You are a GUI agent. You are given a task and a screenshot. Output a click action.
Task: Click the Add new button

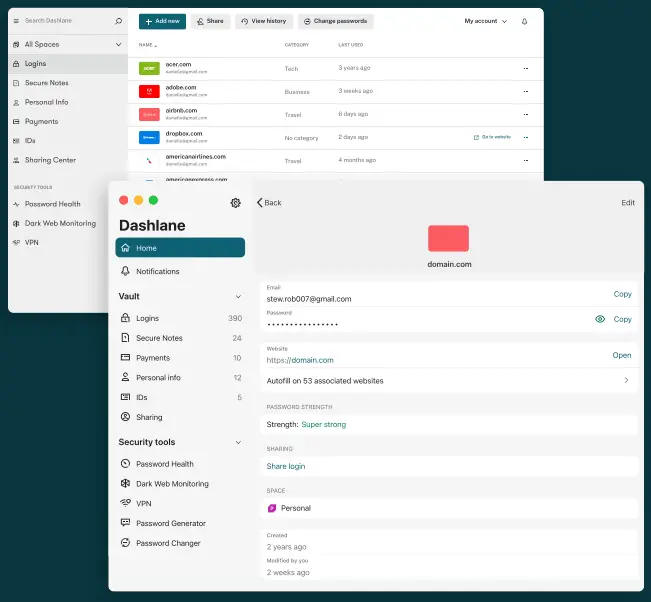click(162, 21)
